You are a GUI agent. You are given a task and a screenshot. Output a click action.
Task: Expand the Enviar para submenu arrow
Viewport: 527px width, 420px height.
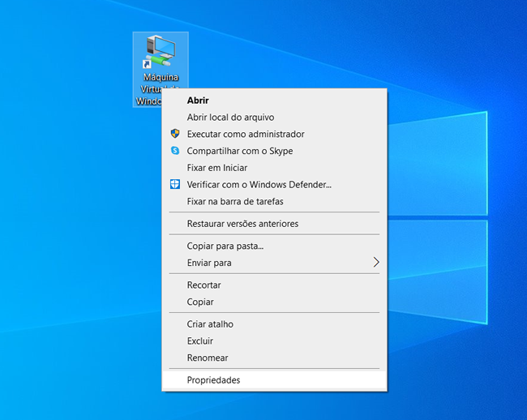pos(375,263)
